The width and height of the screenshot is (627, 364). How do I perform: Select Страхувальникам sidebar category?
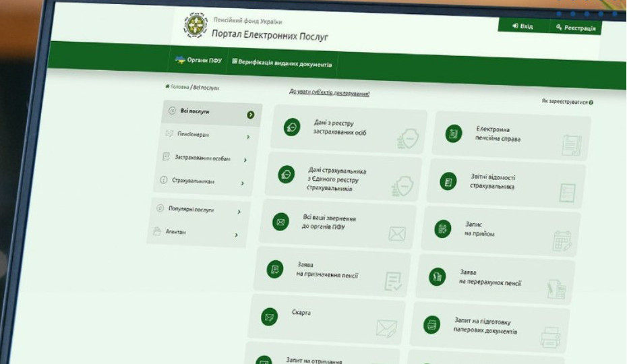click(203, 181)
